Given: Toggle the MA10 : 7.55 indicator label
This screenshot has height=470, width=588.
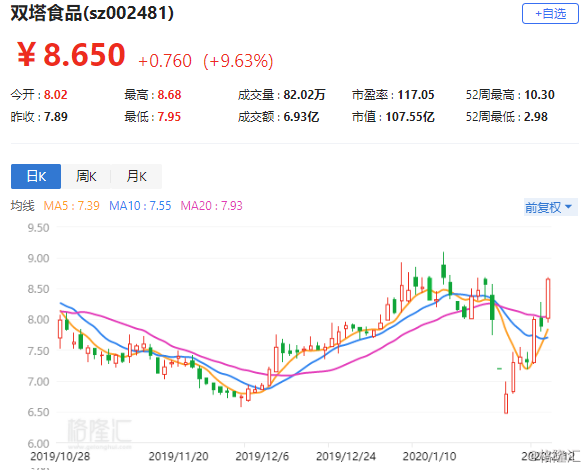Looking at the screenshot, I should click(x=140, y=206).
